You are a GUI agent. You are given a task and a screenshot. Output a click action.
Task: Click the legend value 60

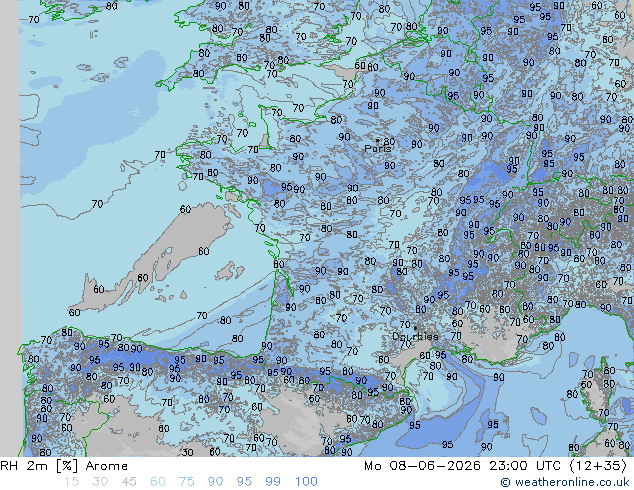coord(158,482)
